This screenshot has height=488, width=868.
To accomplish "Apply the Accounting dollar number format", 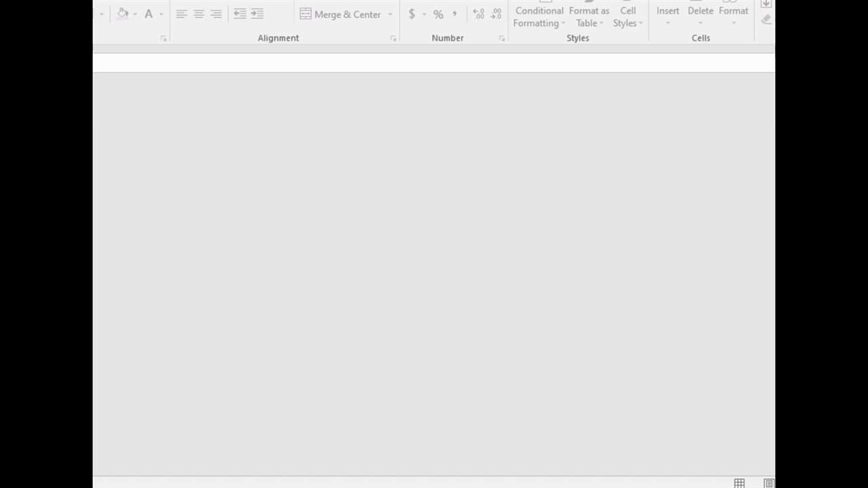I will pyautogui.click(x=412, y=14).
